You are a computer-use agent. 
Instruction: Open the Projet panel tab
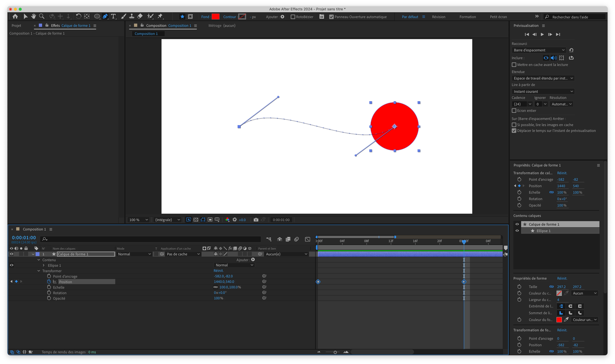[17, 26]
